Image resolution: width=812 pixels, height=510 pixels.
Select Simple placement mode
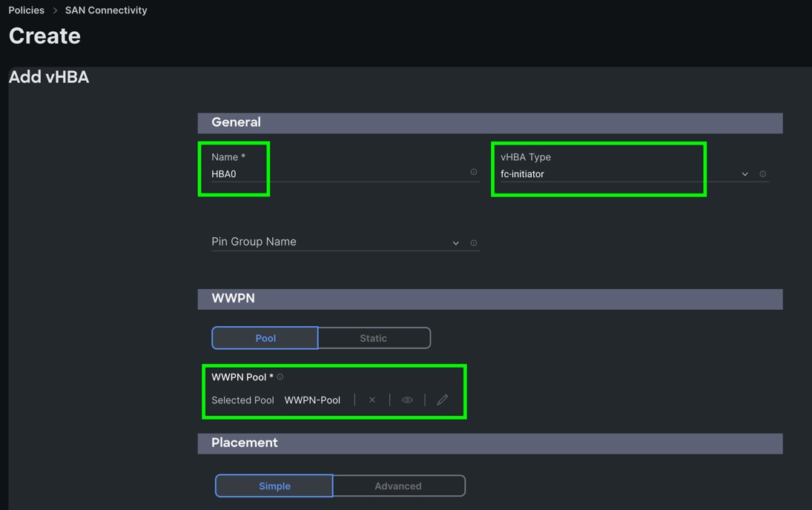click(274, 486)
